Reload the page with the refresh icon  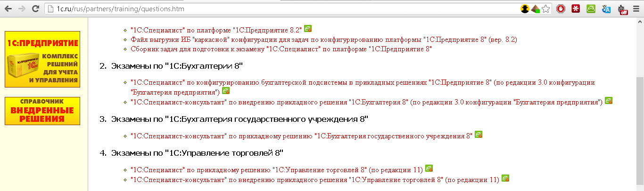pos(35,9)
